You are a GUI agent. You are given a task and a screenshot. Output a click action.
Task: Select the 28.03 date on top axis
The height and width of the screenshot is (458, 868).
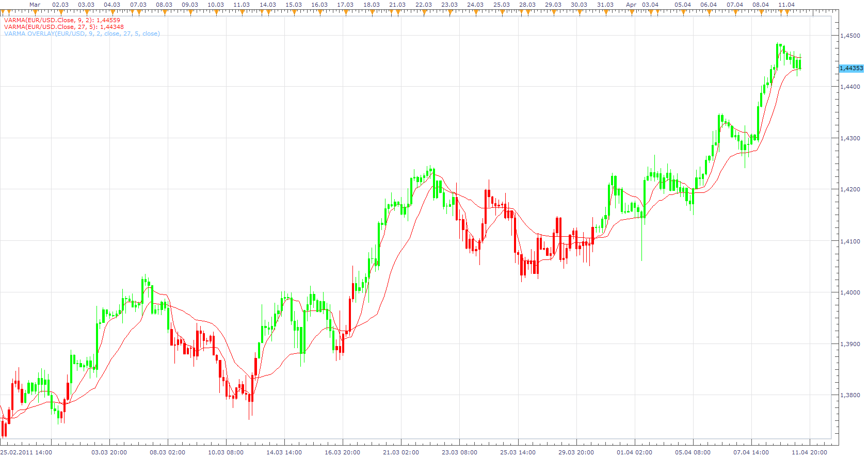527,5
